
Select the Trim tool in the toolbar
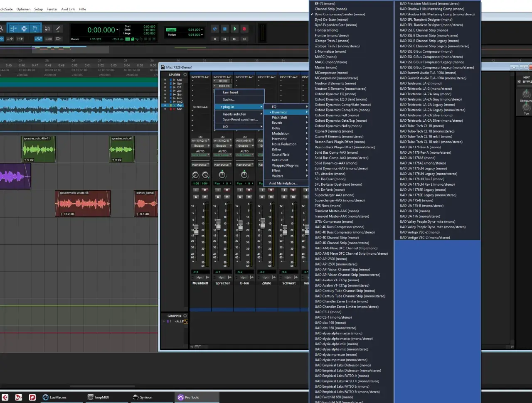pos(13,29)
